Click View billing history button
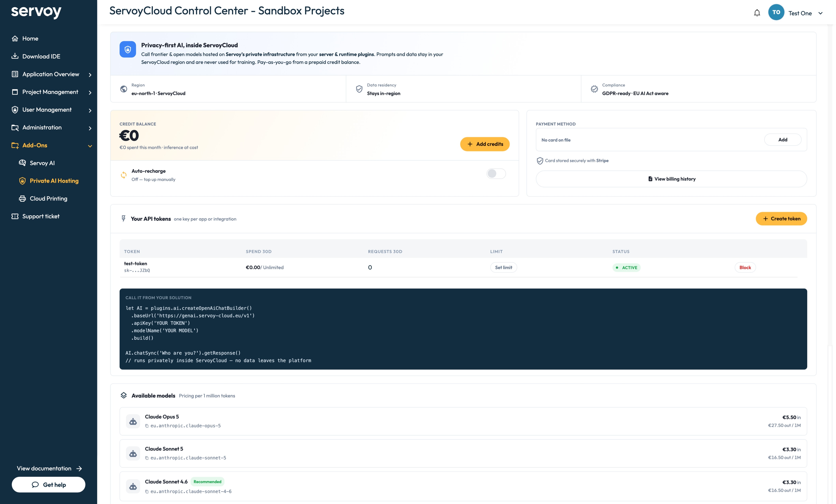 coord(671,179)
